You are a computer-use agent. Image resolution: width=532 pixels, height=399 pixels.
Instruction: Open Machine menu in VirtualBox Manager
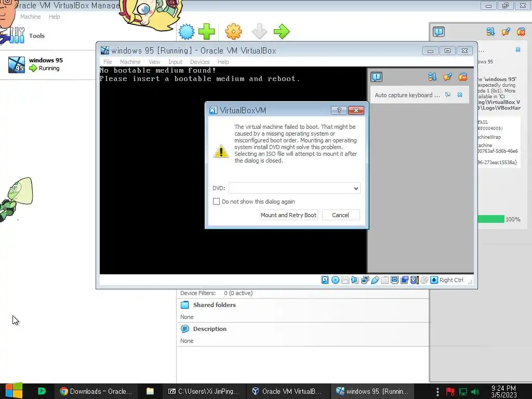[30, 17]
